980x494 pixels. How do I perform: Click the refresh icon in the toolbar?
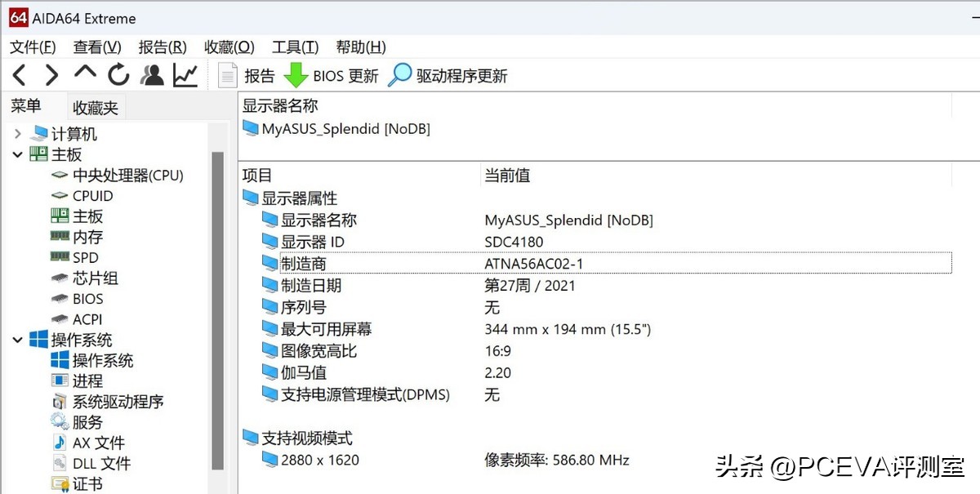coord(118,74)
